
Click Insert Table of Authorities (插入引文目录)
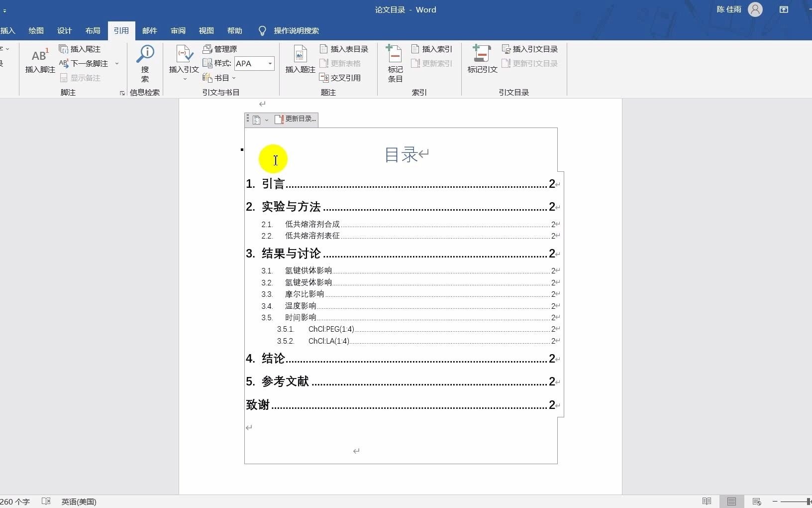[530, 49]
